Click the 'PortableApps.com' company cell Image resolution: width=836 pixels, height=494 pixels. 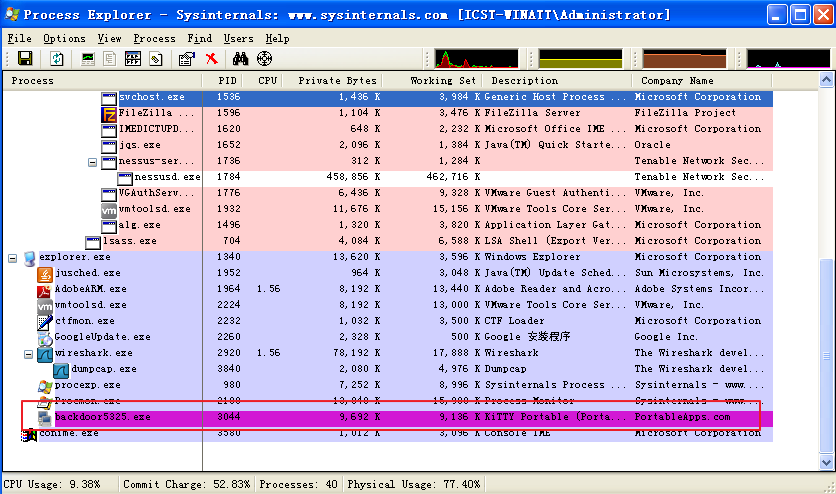pos(682,417)
